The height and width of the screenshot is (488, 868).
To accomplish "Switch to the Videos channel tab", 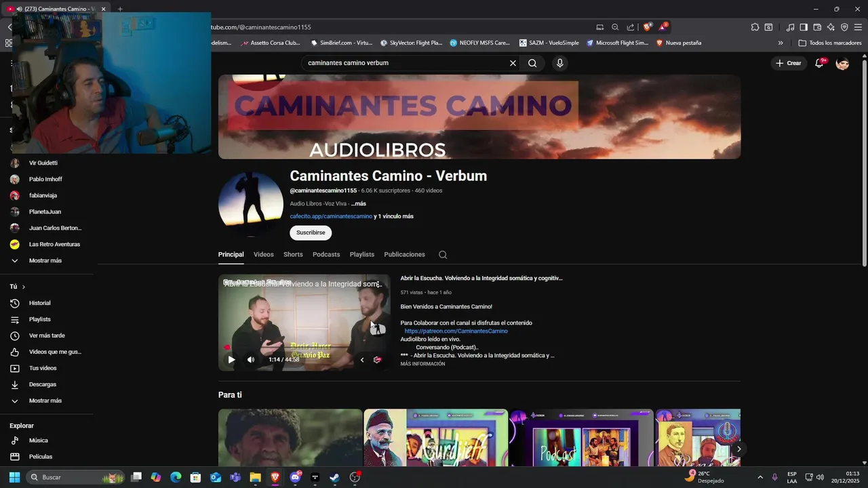I will 264,255.
